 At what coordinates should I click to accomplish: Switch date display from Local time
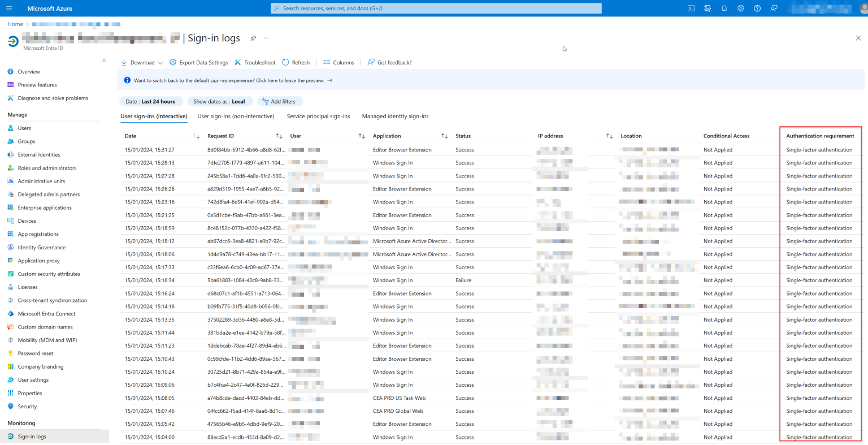(x=220, y=101)
